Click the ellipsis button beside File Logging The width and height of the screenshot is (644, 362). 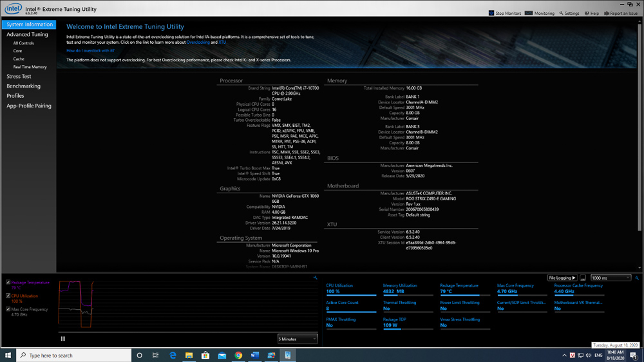pyautogui.click(x=583, y=278)
